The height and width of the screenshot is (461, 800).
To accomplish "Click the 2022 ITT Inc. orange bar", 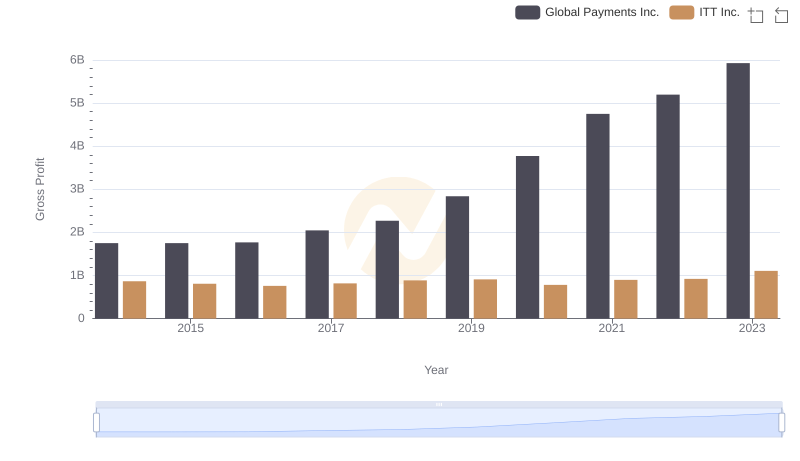I will [x=696, y=299].
